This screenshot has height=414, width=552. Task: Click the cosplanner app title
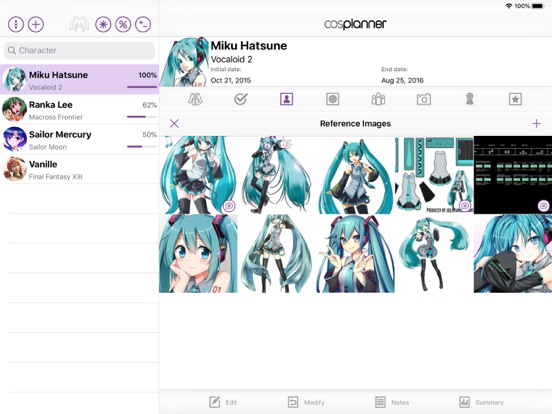coord(355,24)
